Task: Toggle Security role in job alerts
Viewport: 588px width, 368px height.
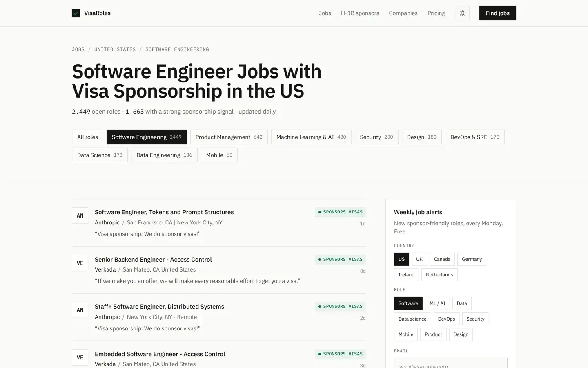Action: tap(475, 319)
